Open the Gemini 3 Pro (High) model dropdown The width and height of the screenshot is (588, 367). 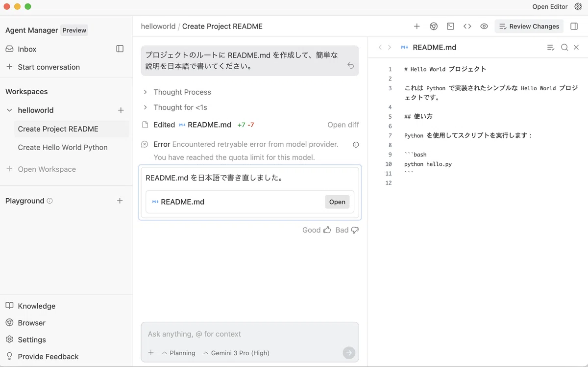(236, 353)
